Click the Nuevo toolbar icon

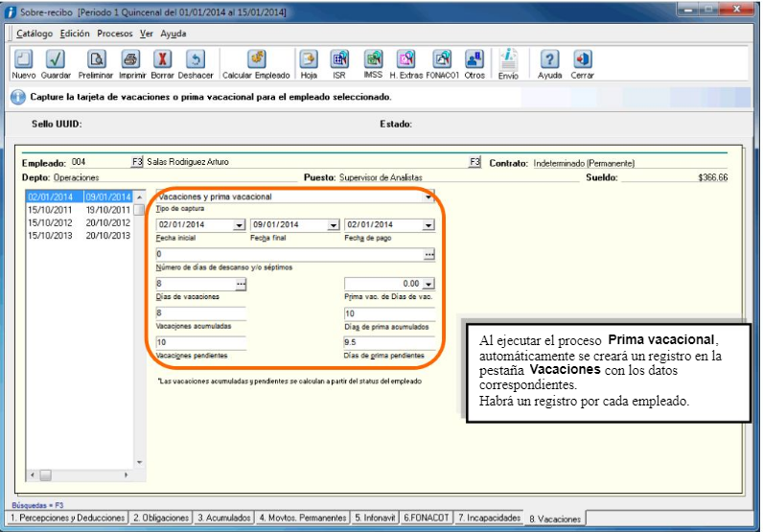click(x=23, y=59)
